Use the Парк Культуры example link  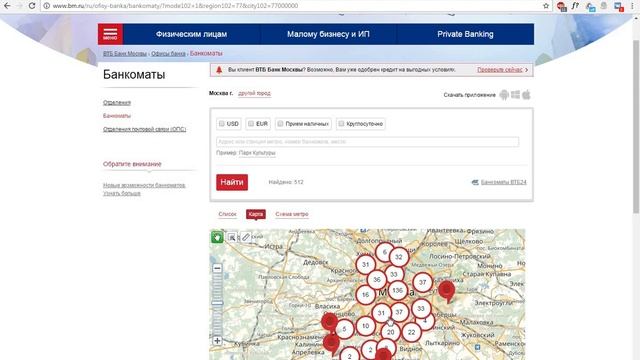coord(257,153)
